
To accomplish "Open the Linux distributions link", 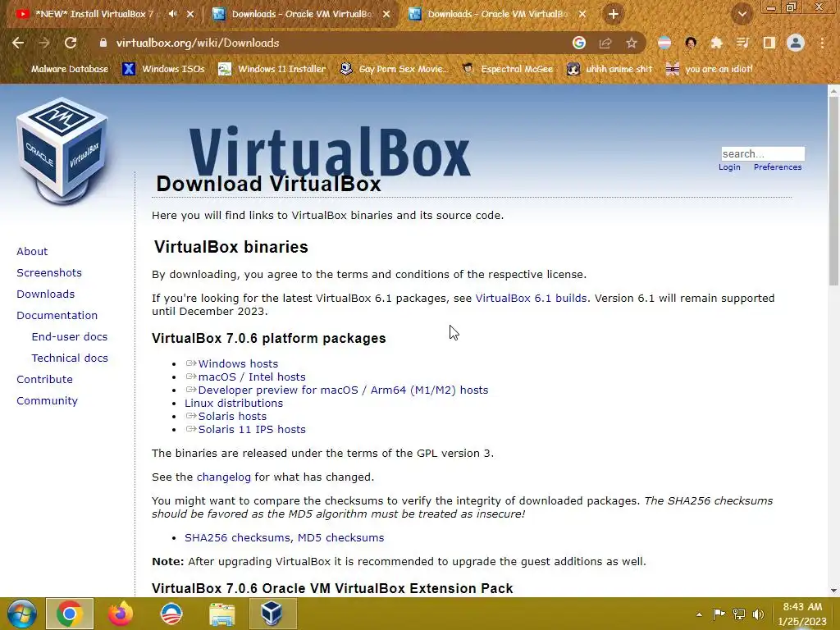I will [x=234, y=403].
